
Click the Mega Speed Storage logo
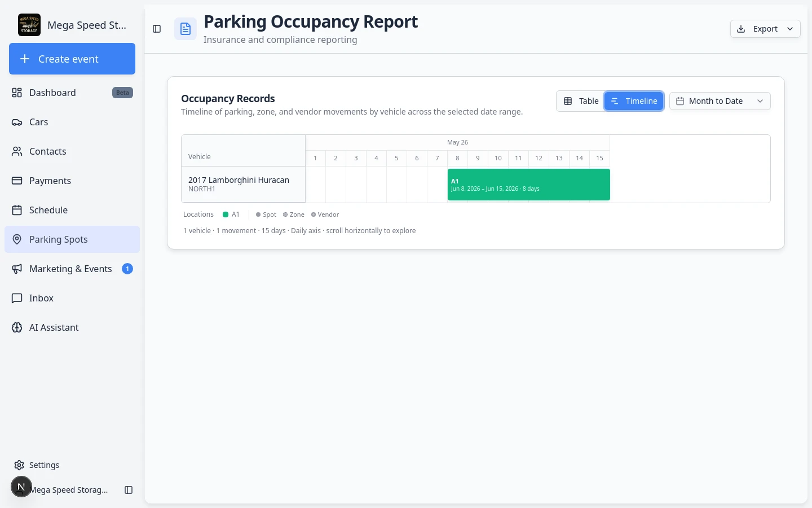pos(29,25)
